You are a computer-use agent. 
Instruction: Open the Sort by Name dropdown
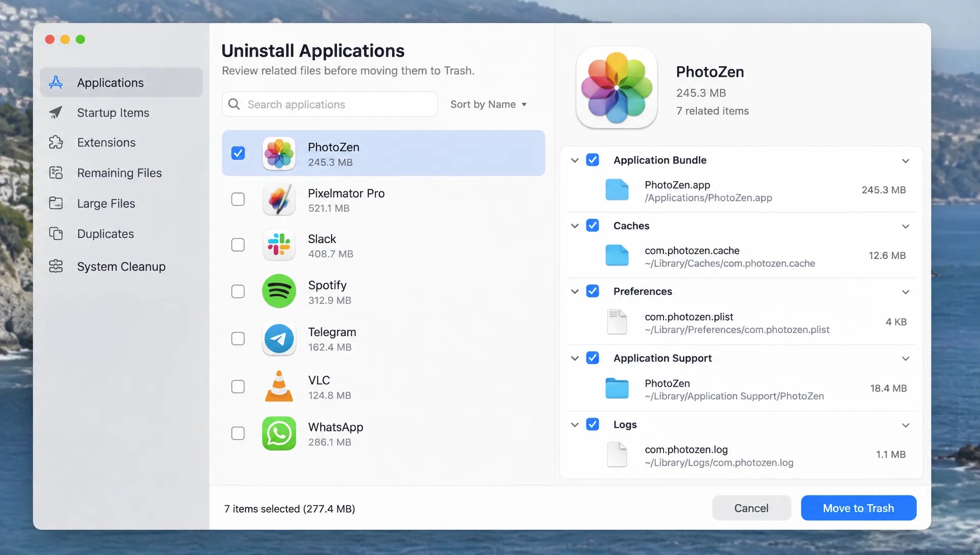pos(488,104)
